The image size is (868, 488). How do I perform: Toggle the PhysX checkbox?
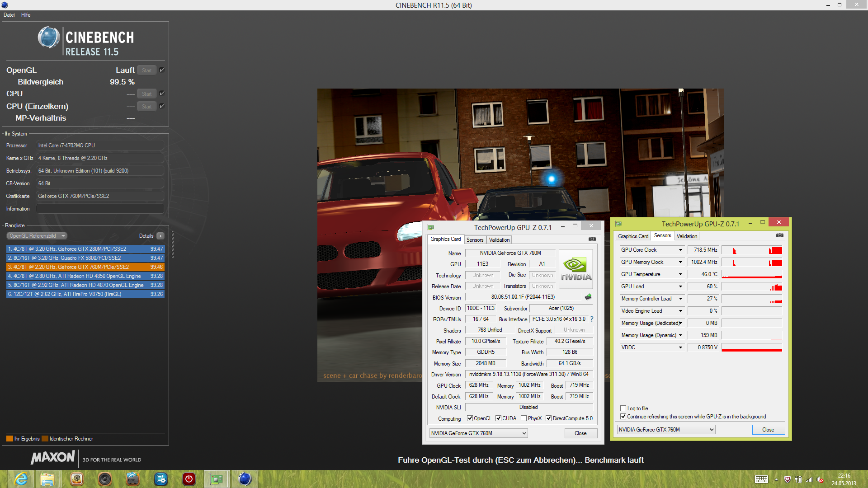(x=524, y=418)
